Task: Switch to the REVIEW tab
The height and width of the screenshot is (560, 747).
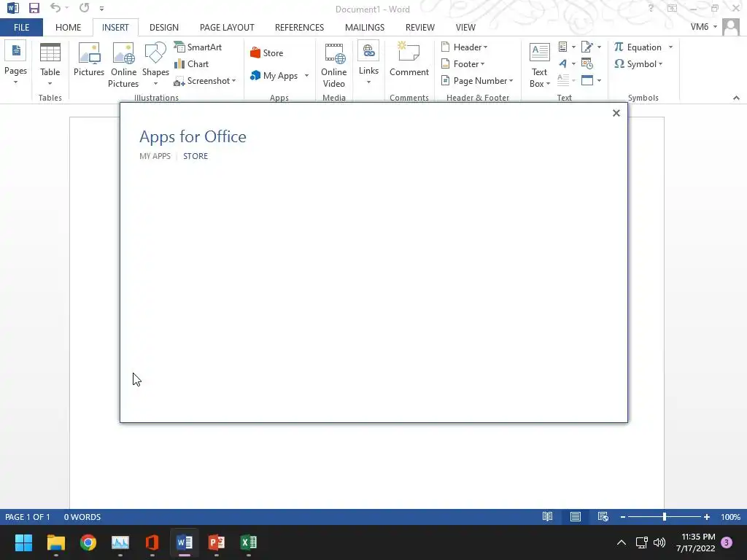Action: click(419, 27)
